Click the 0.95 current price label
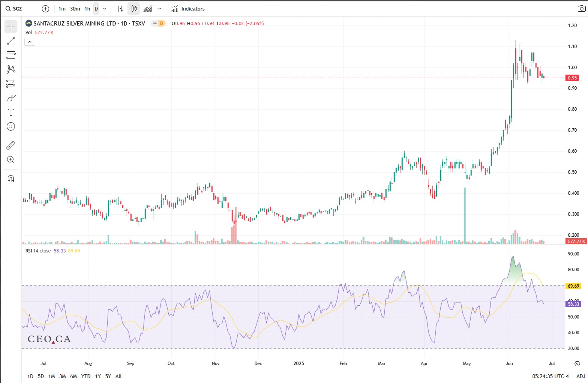 572,78
